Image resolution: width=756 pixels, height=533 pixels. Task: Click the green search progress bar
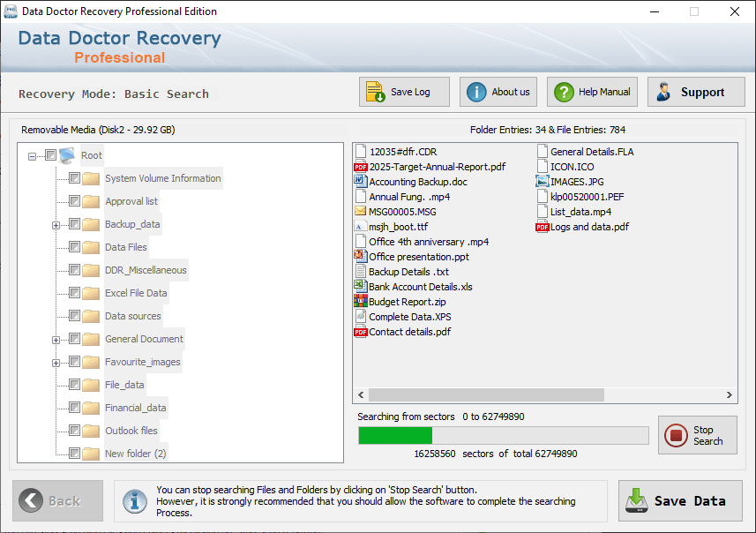pos(395,436)
